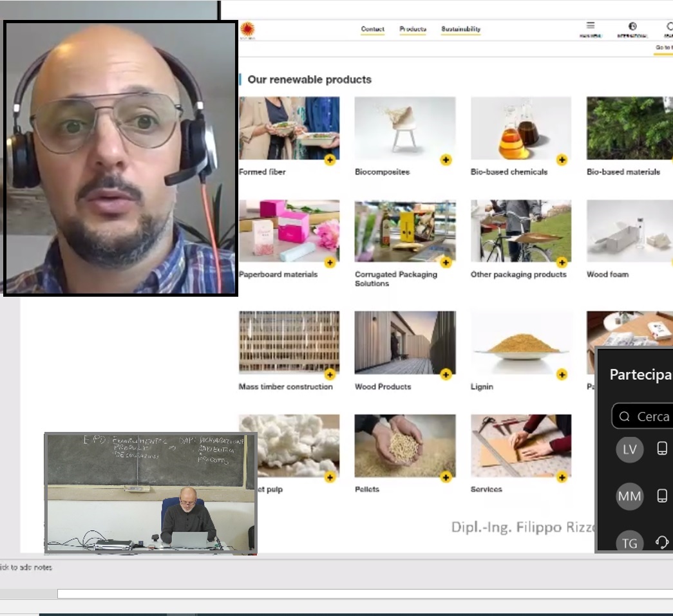
Task: Click the Formed fiber product image
Action: click(289, 128)
